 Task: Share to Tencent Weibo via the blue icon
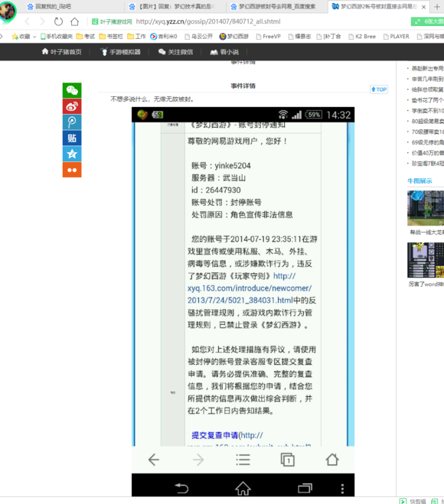(72, 122)
